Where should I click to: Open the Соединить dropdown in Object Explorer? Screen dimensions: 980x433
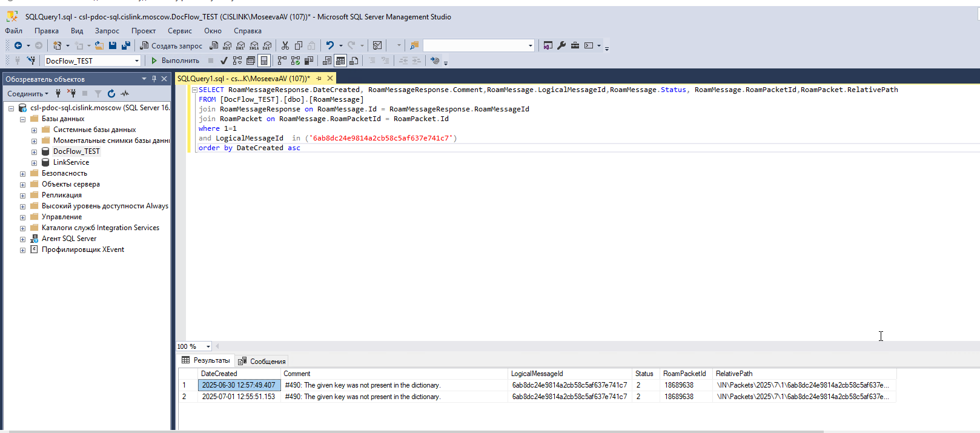[x=27, y=93]
